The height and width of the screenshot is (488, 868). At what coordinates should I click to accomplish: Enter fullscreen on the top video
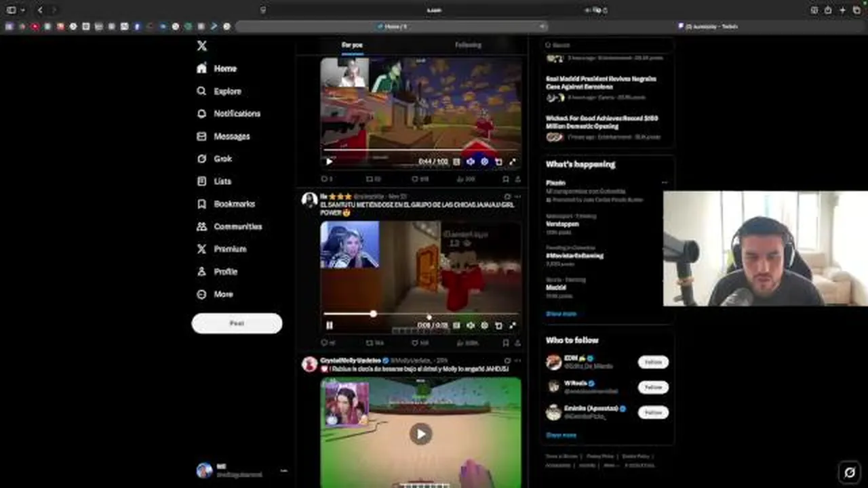pyautogui.click(x=512, y=161)
